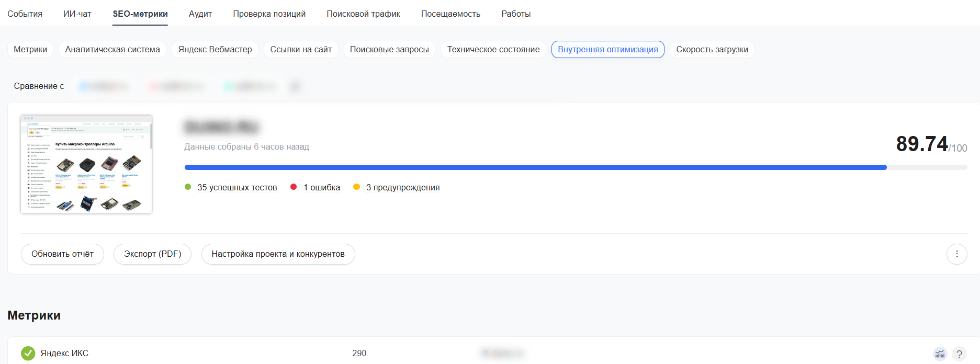
Task: Click the first blurred competitor chip
Action: (103, 86)
